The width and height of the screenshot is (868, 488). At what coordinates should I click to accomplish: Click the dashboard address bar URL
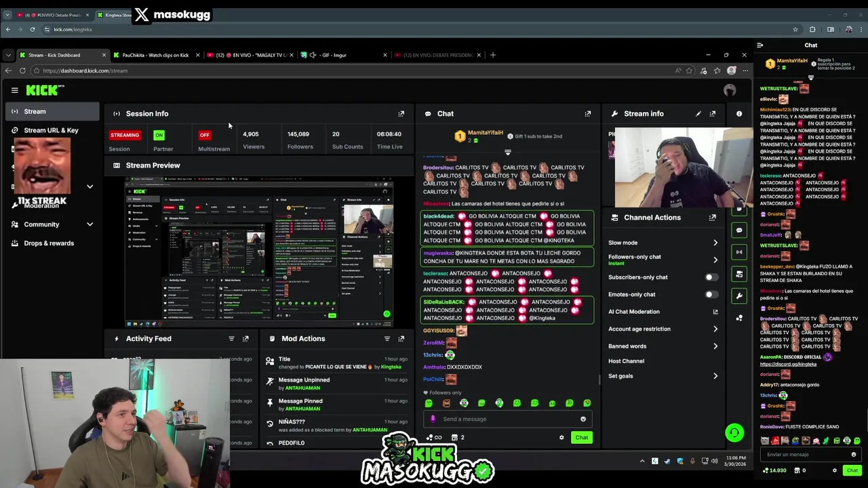85,70
